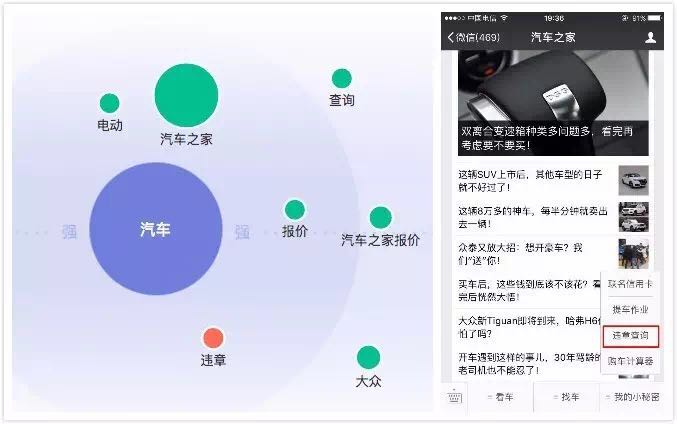677x424 pixels.
Task: Choose 购车计算器 in the popup menu
Action: point(630,361)
